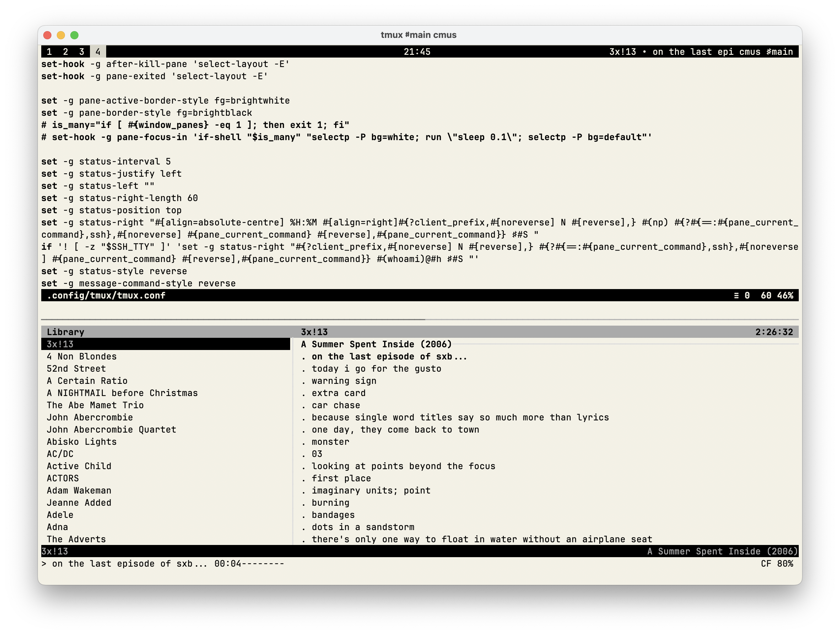840x635 pixels.
Task: Click the yellow minimize window button
Action: [x=61, y=35]
